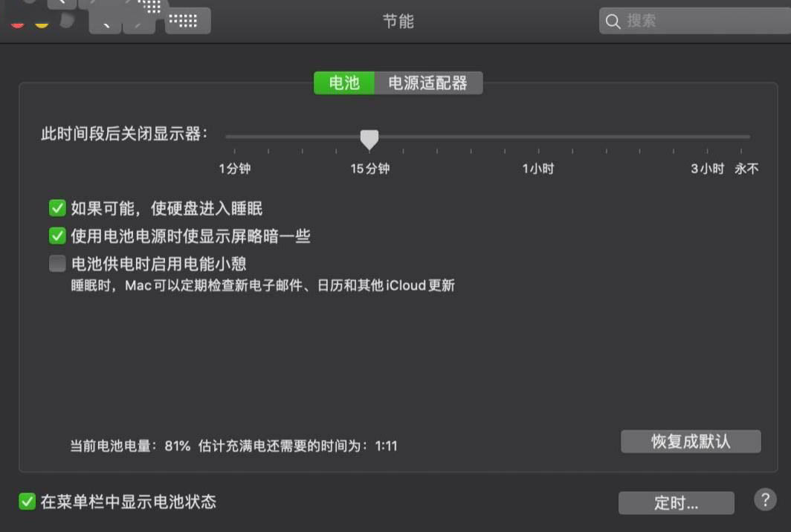Select the 电池 tab
The height and width of the screenshot is (532, 791).
pos(344,82)
